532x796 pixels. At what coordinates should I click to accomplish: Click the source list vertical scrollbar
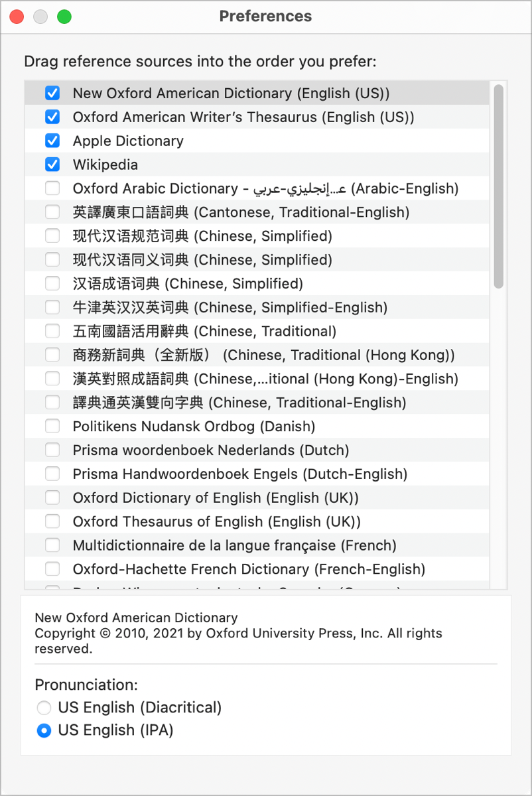coord(498,186)
